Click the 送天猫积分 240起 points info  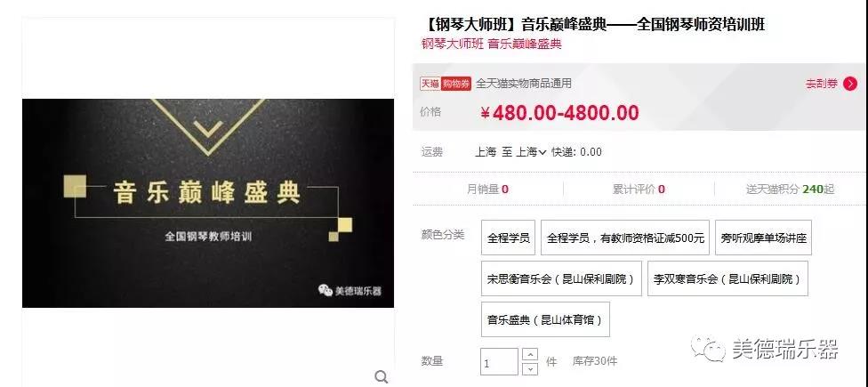click(x=790, y=189)
